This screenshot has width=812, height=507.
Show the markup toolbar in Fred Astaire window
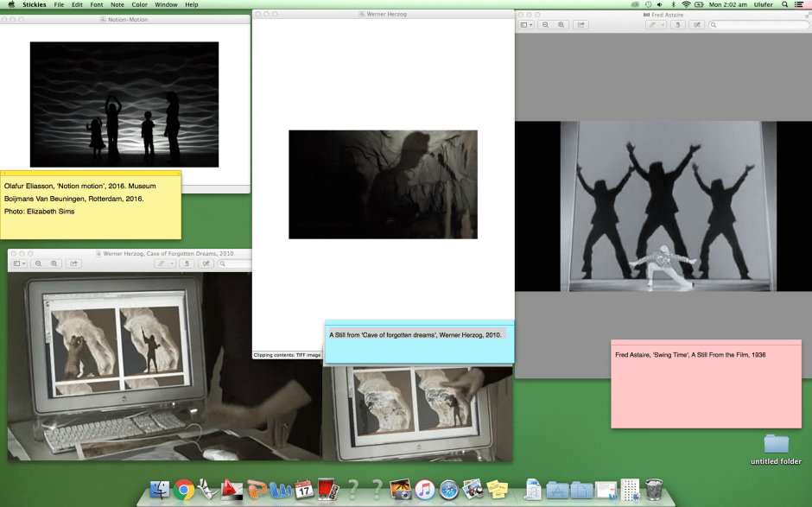pyautogui.click(x=696, y=25)
